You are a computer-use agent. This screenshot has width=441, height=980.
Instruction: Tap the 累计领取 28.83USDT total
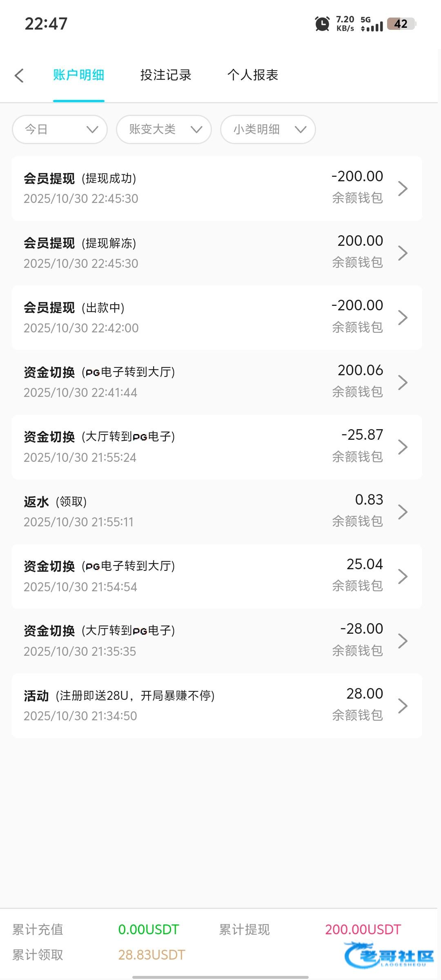[151, 955]
